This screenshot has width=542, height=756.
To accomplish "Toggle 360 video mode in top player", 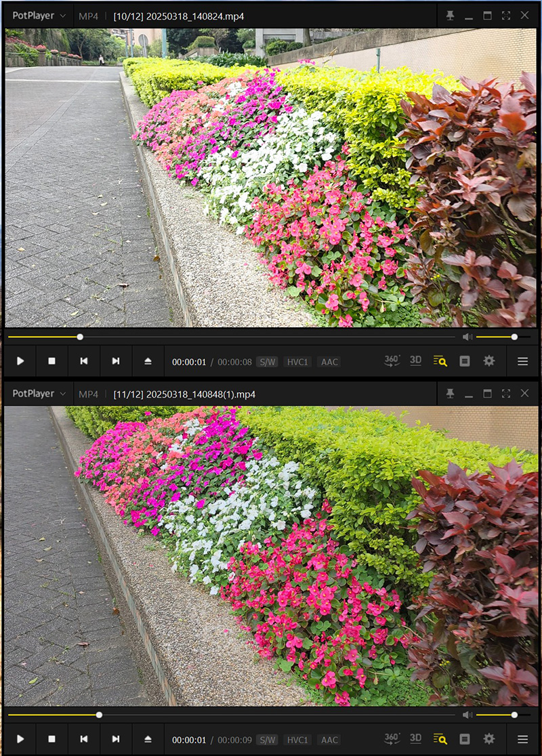I will point(392,360).
